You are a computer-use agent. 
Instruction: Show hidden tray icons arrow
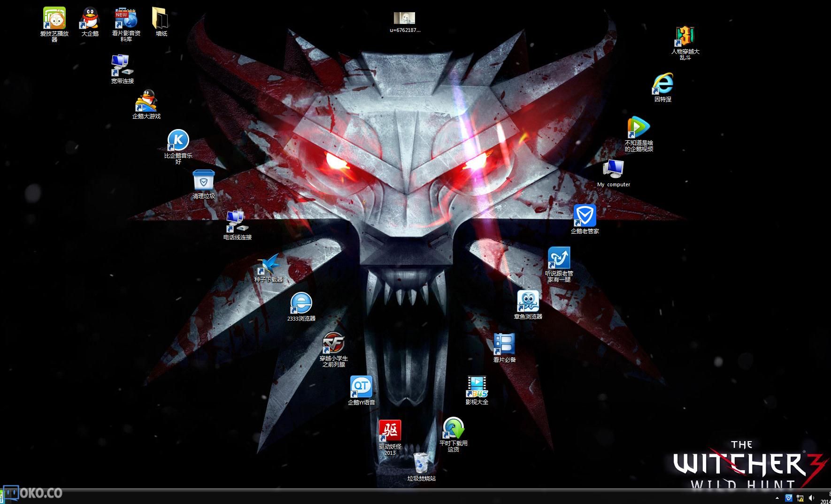click(x=777, y=498)
